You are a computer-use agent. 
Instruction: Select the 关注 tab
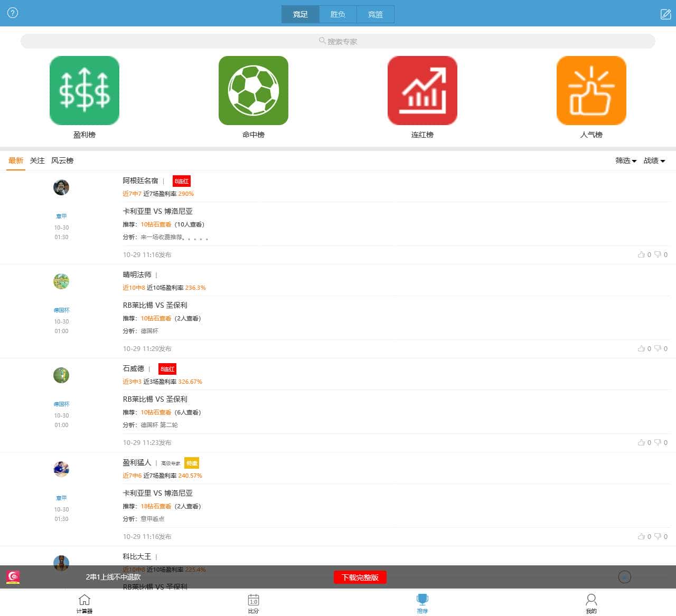pos(37,160)
